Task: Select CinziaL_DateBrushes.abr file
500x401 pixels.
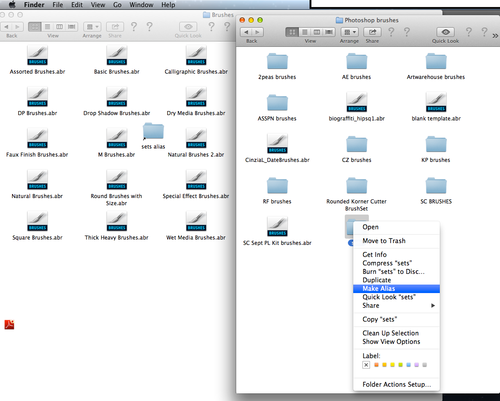Action: tap(277, 144)
